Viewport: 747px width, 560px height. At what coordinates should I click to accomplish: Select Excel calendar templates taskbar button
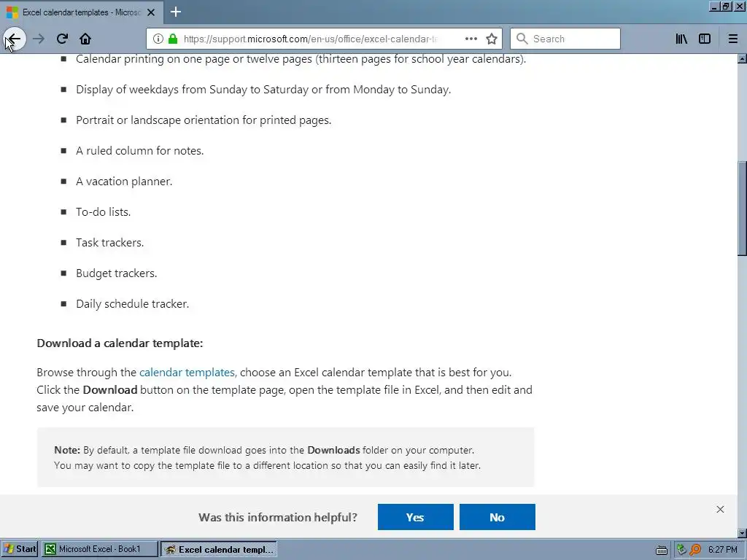coord(219,549)
